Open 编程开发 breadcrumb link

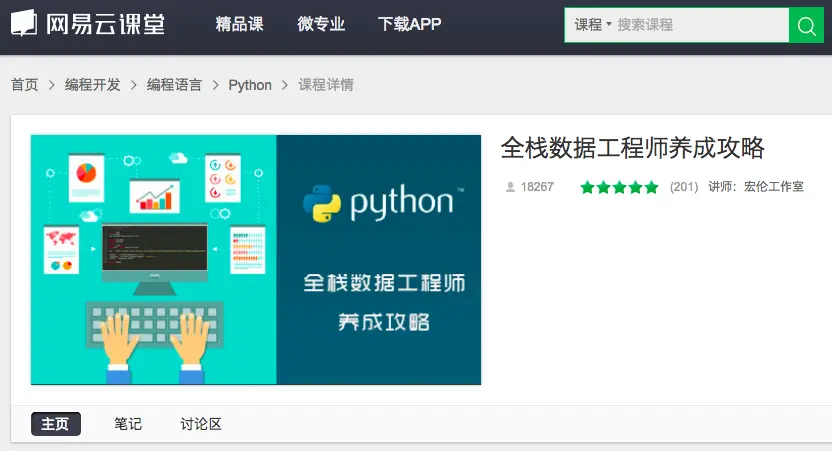click(92, 85)
